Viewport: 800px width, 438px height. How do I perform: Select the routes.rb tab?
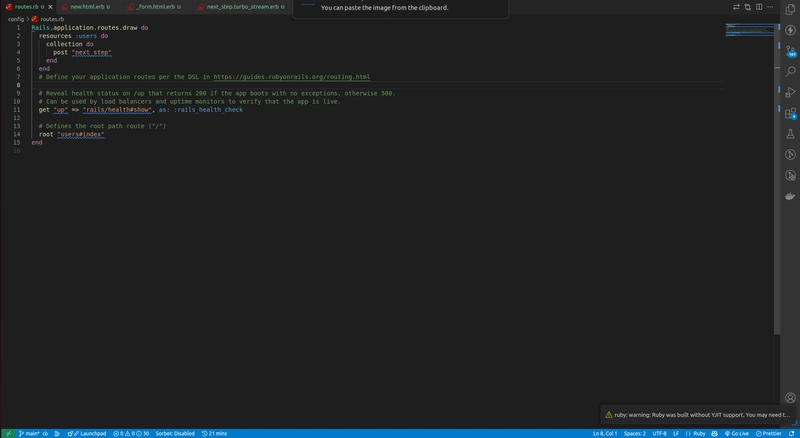(x=26, y=7)
